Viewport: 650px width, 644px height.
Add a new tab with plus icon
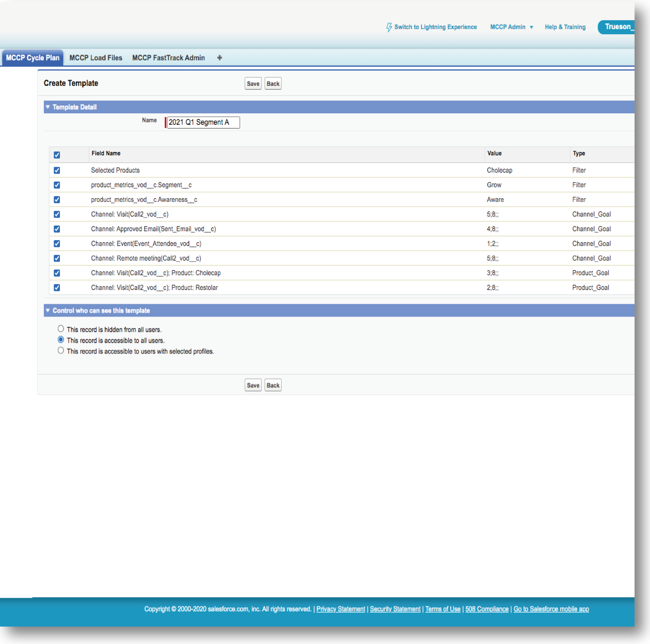219,58
